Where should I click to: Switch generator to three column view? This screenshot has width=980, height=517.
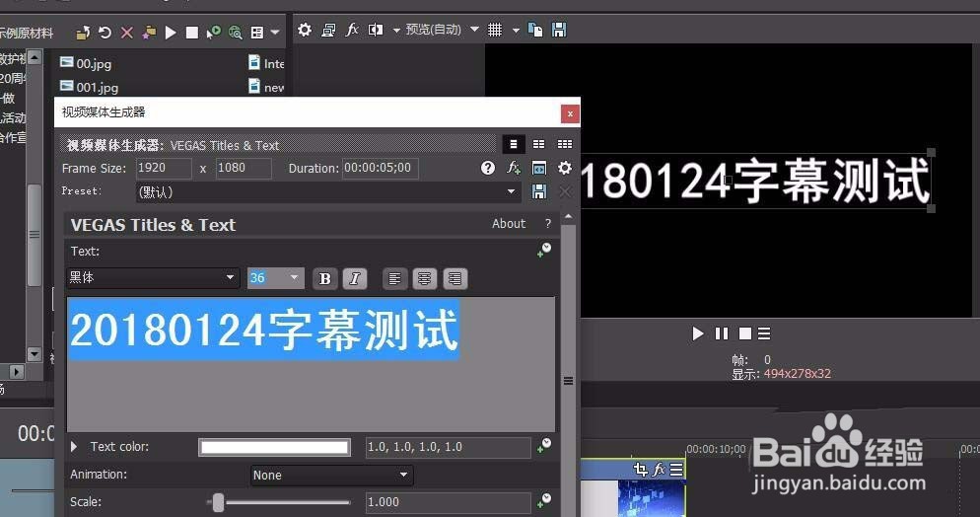564,144
